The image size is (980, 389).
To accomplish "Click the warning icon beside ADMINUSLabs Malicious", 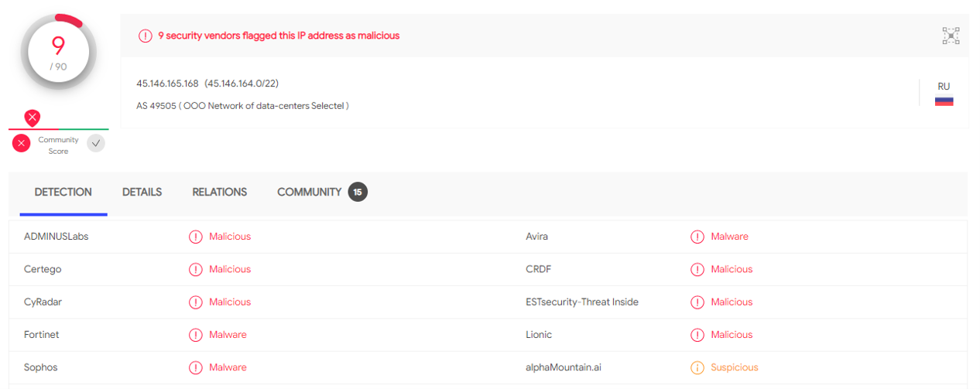I will pyautogui.click(x=196, y=237).
